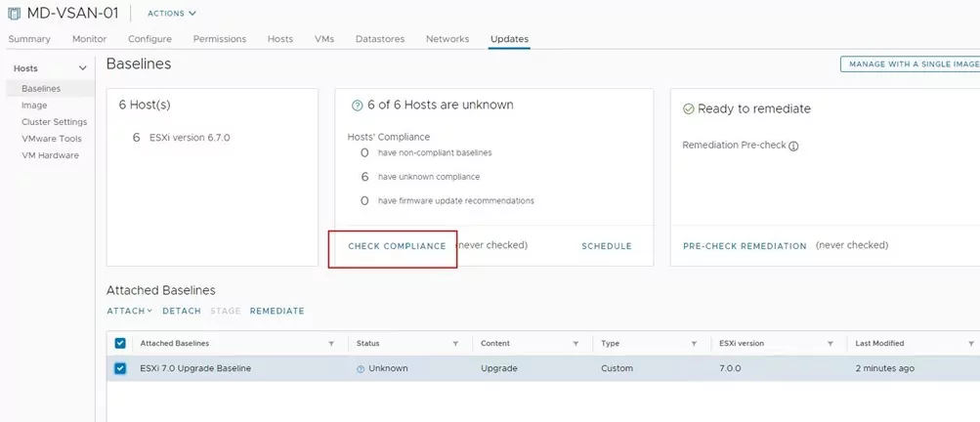The width and height of the screenshot is (980, 422).
Task: Filter the Status column
Action: click(455, 344)
